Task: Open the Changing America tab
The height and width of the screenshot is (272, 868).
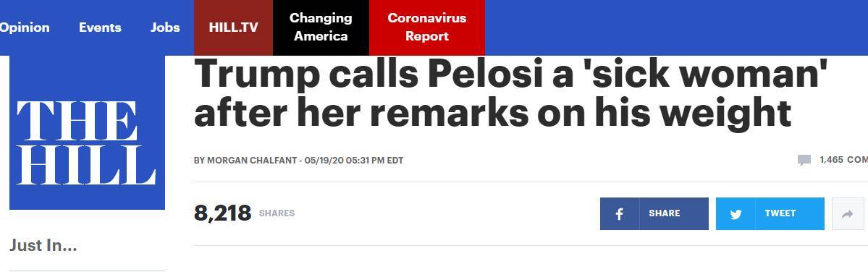Action: coord(321,27)
